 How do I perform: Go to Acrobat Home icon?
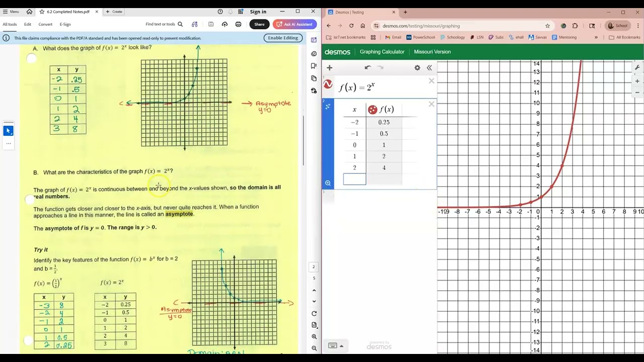click(29, 12)
